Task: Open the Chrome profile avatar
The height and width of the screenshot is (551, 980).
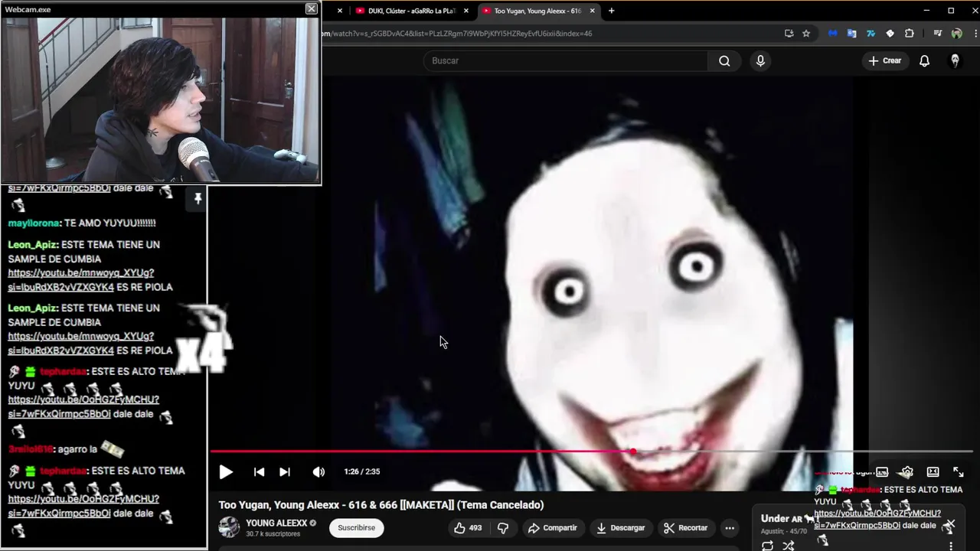Action: [956, 34]
